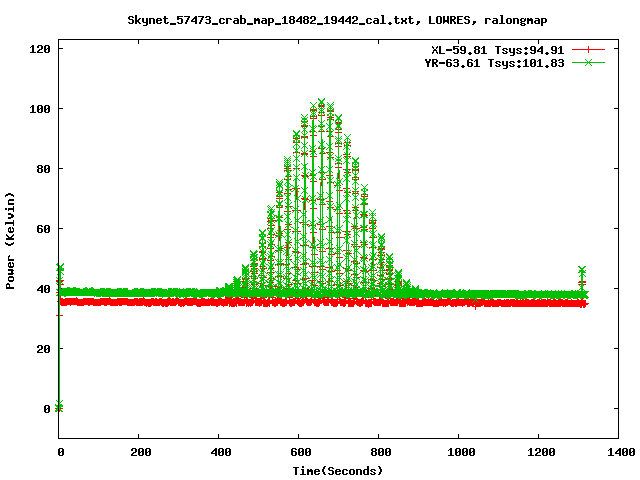Click the green YR legend line sample
Screen dimensions: 640x480
(588, 63)
